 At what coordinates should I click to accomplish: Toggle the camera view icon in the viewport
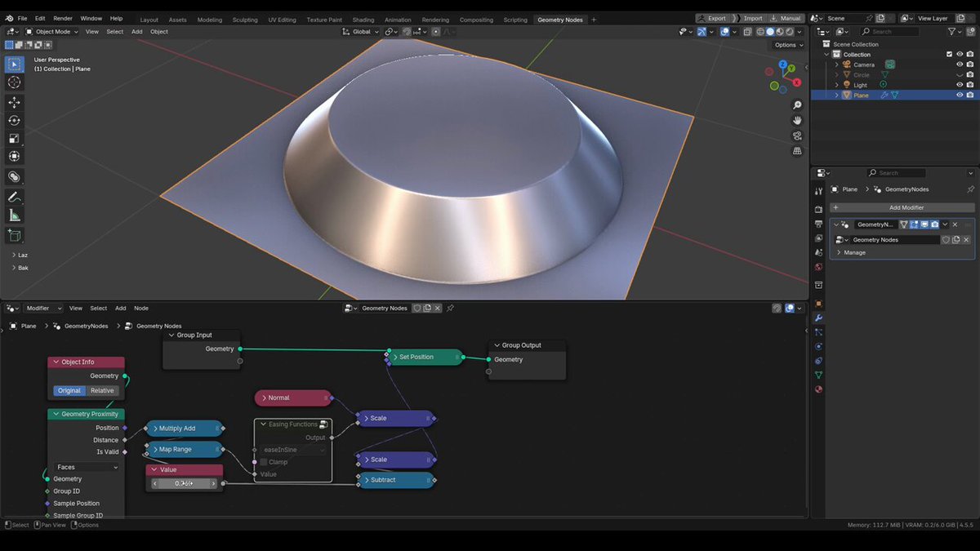[x=797, y=136]
